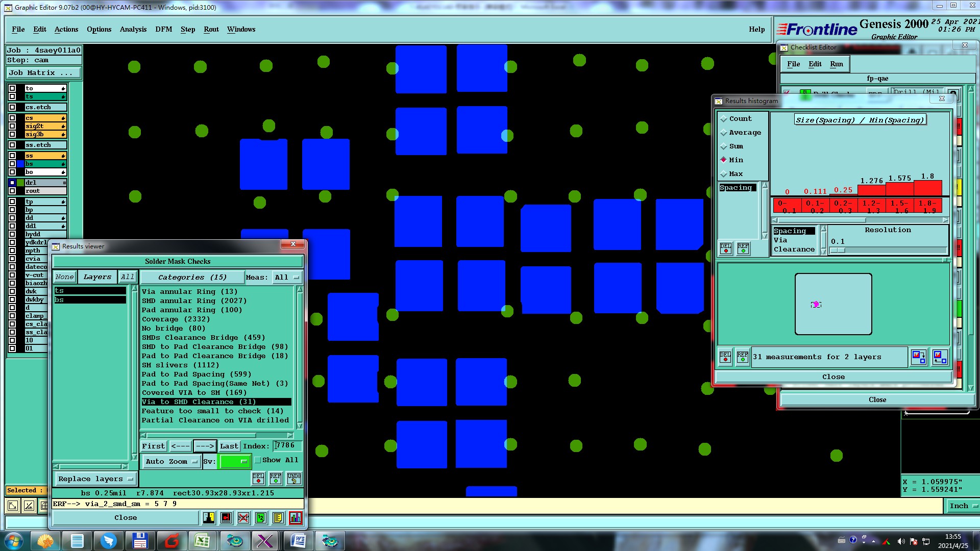Screen dimensions: 980x551
Task: Enable the Show All checkbox
Action: (258, 460)
